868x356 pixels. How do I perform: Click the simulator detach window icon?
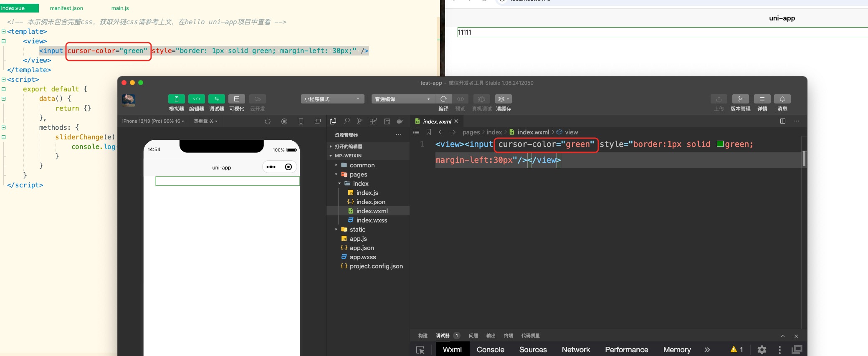point(318,121)
